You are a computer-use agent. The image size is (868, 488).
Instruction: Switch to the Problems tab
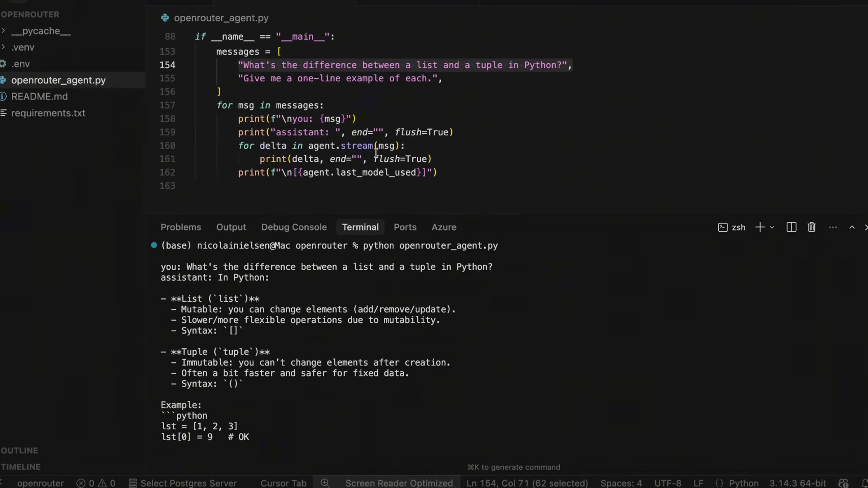pyautogui.click(x=181, y=227)
